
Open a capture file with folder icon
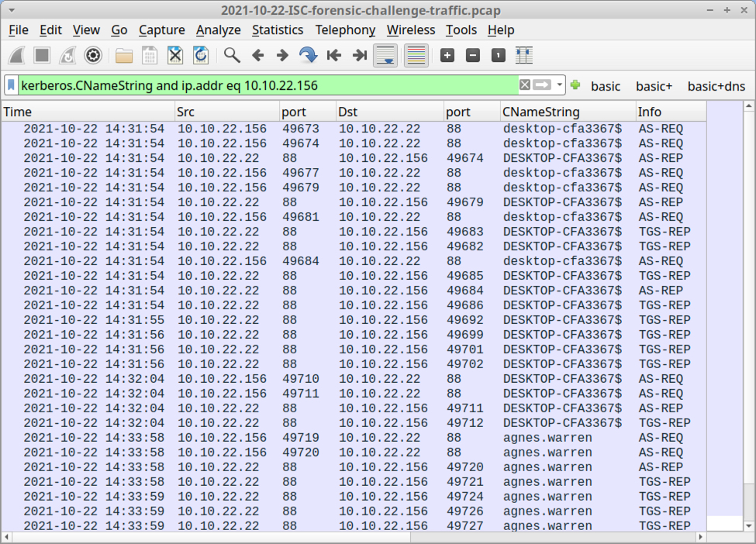click(x=124, y=55)
